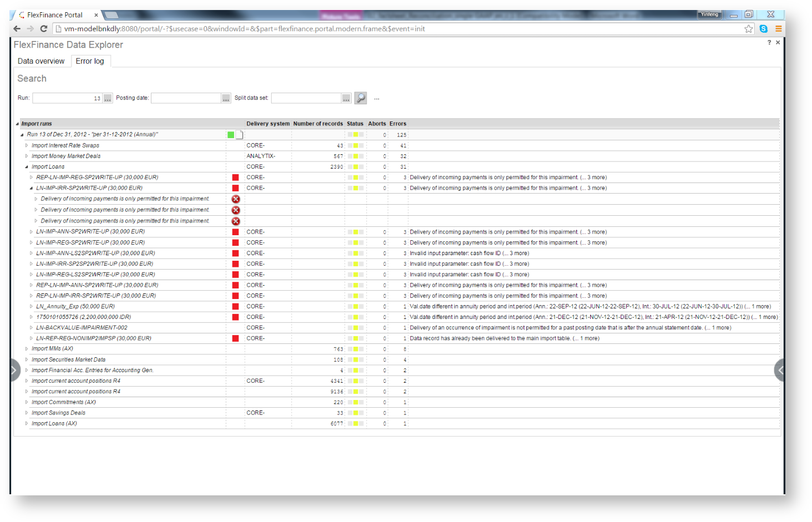Expand the Import Securities Market Data node
812x522 pixels.
pos(27,359)
